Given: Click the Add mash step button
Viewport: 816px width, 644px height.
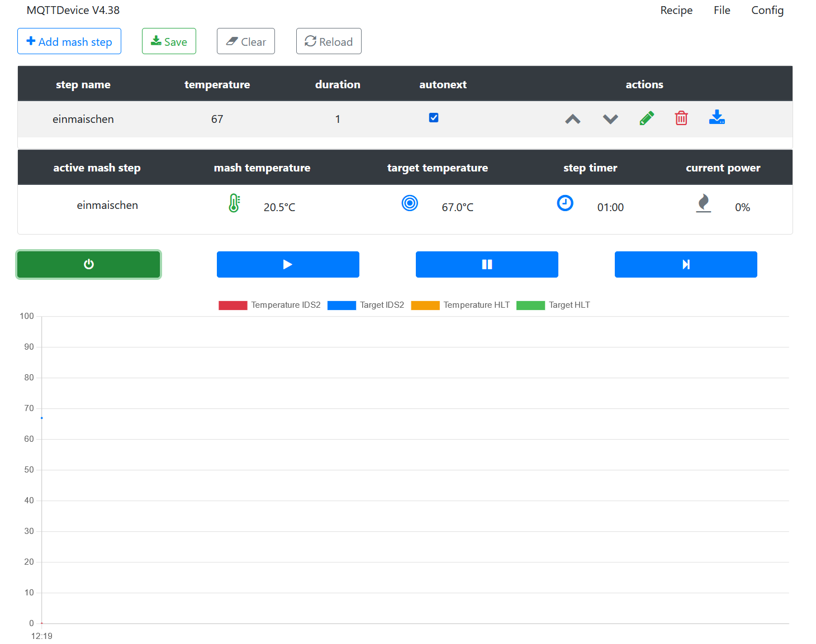Looking at the screenshot, I should (x=69, y=41).
